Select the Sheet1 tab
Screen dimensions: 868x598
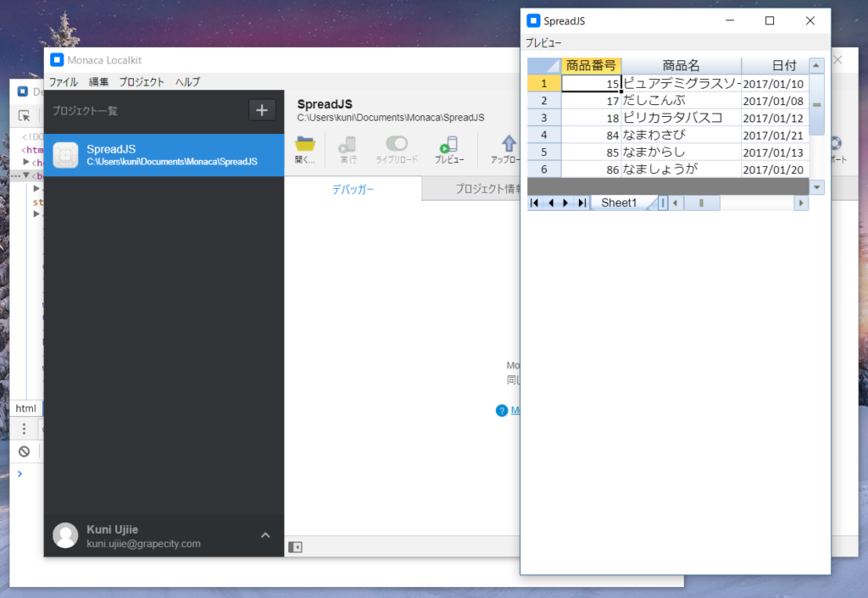click(x=619, y=203)
